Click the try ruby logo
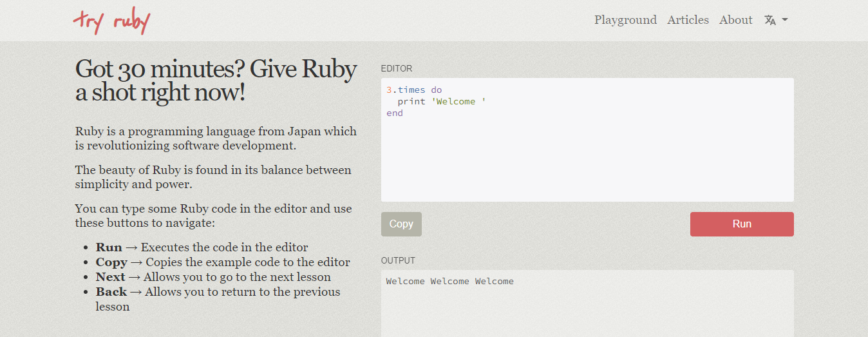The height and width of the screenshot is (337, 868). point(111,21)
